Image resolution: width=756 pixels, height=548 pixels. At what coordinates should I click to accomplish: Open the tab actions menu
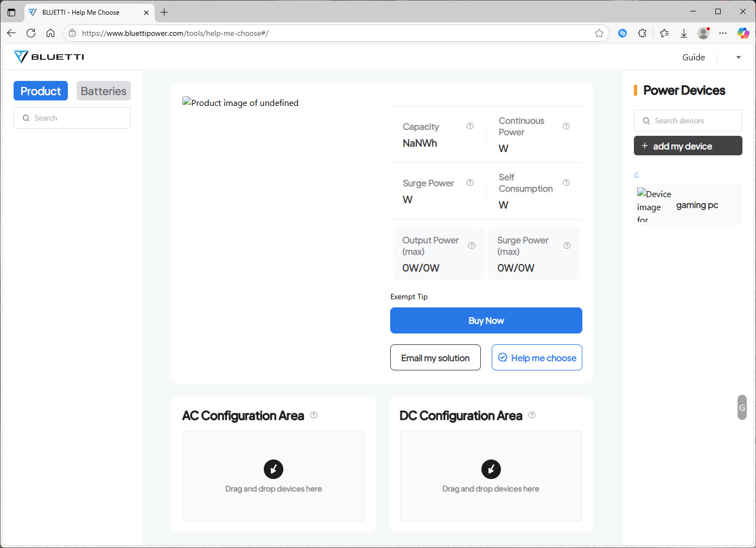11,12
